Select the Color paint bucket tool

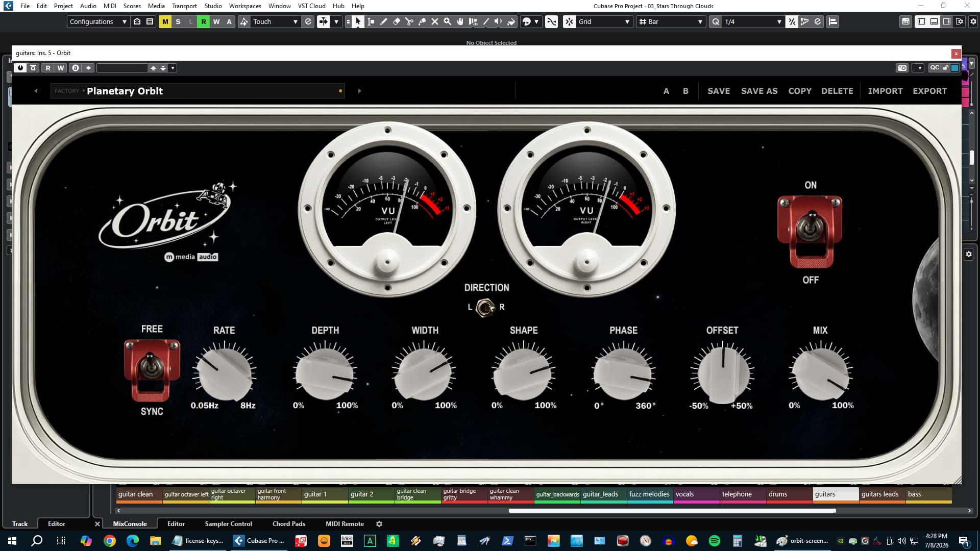click(x=511, y=21)
